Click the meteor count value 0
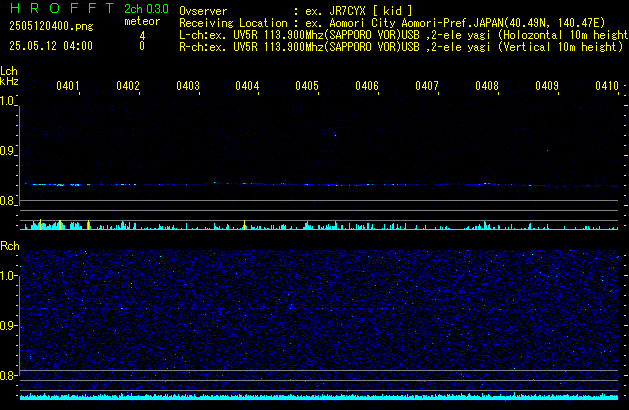Viewport: 629px width, 410px height. (142, 46)
